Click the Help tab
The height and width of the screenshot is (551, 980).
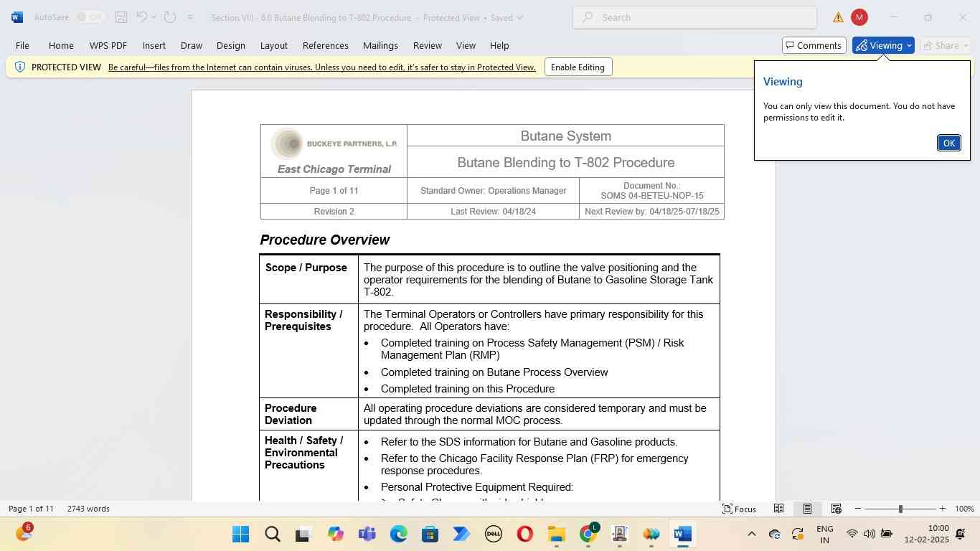tap(499, 45)
